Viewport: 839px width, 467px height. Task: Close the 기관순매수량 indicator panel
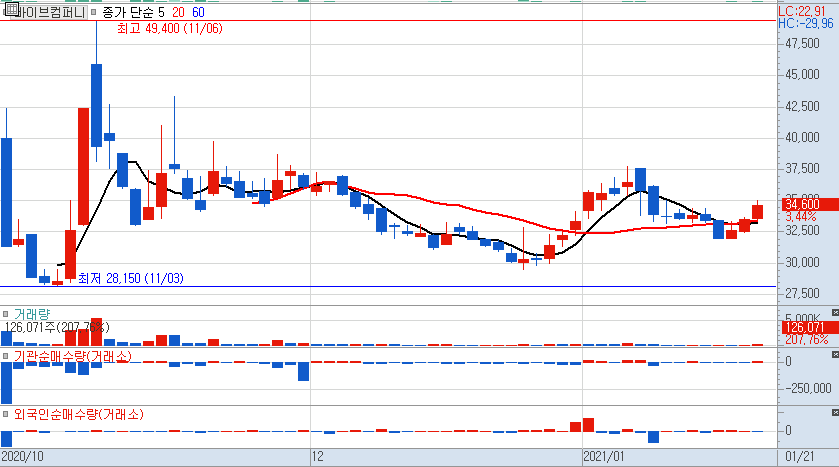tap(835, 354)
